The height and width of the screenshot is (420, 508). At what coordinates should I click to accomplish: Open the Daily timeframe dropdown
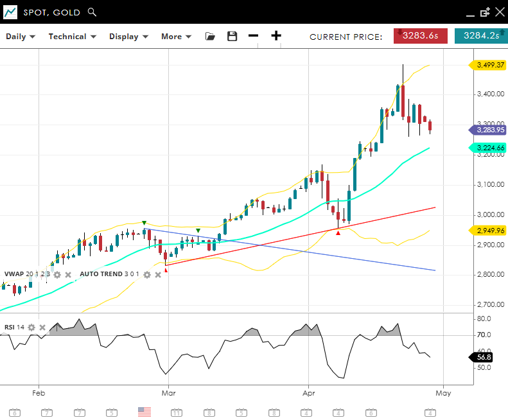[x=21, y=37]
